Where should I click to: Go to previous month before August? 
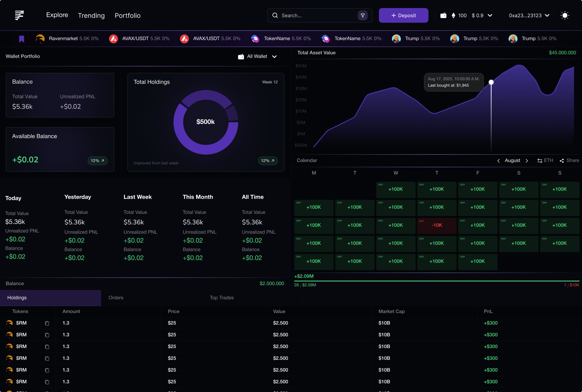tap(498, 161)
